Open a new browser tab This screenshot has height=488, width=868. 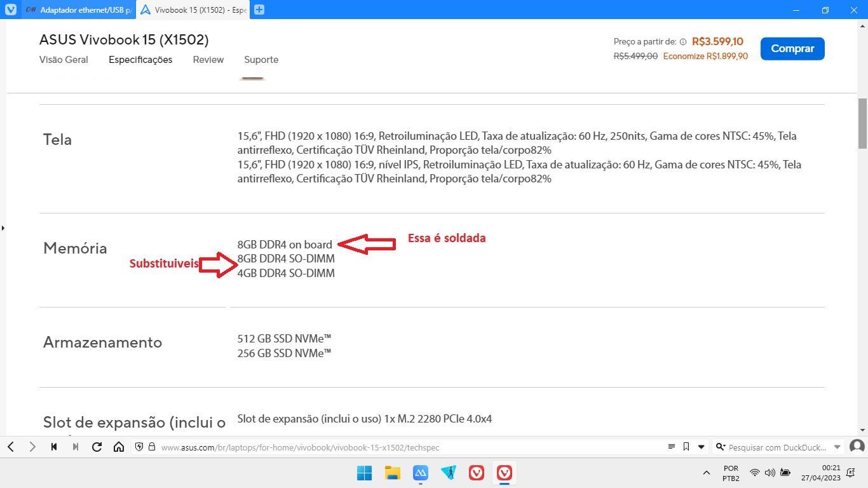[259, 10]
